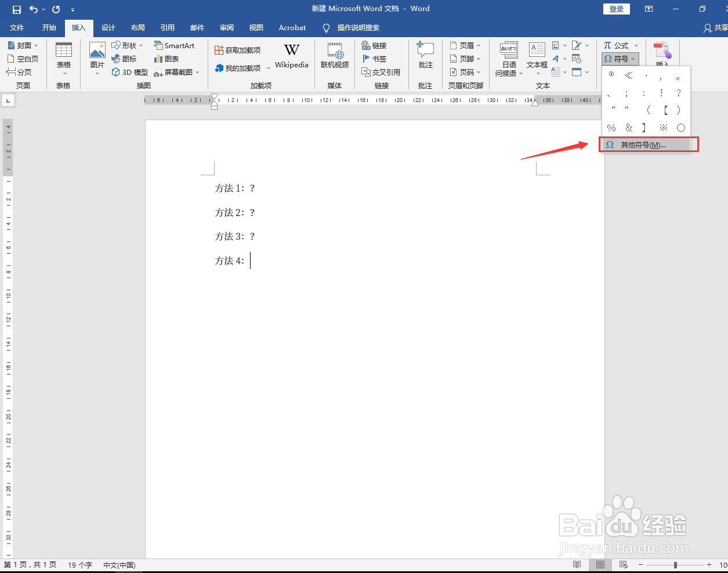Switch to the 引用 References tab
728x573 pixels.
pyautogui.click(x=168, y=27)
